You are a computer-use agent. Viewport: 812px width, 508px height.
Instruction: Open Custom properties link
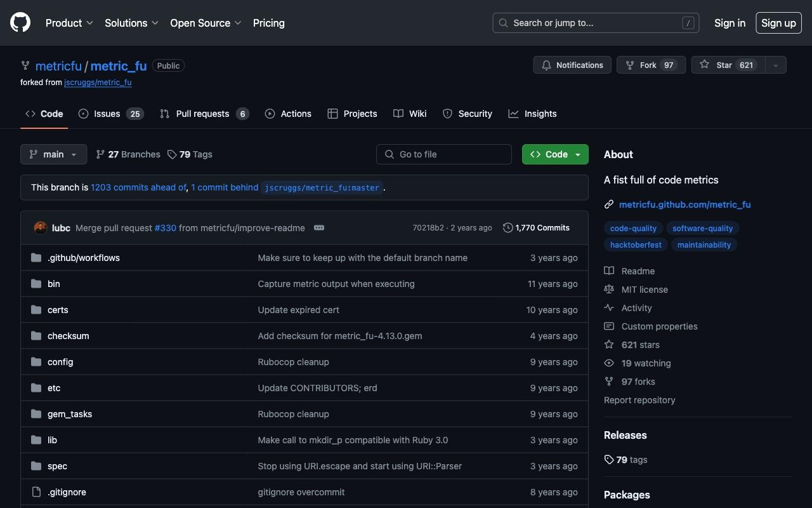pos(651,326)
